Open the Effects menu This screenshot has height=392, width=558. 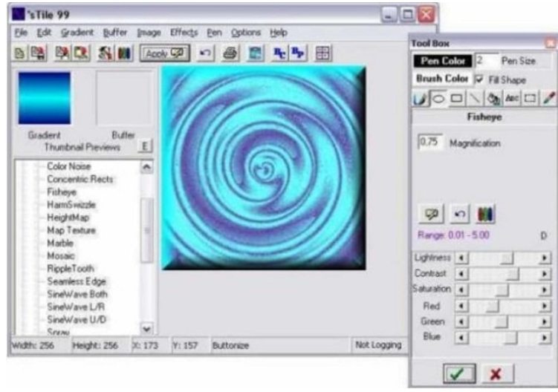184,33
